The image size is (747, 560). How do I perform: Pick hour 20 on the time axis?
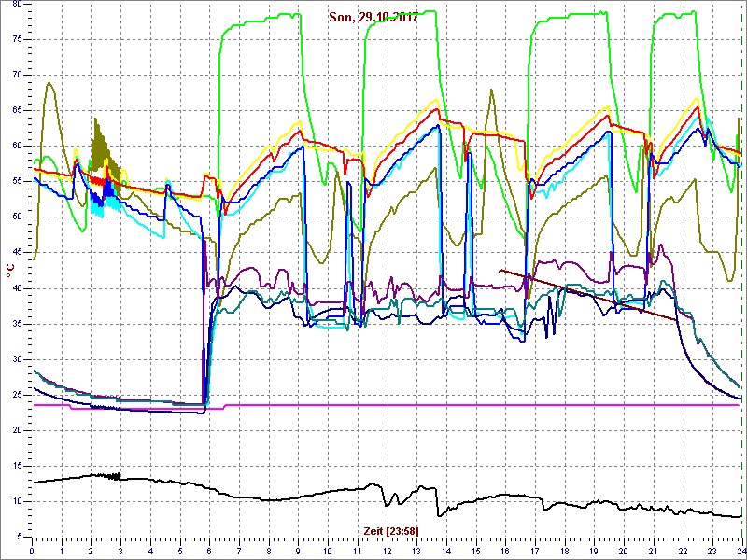pyautogui.click(x=623, y=552)
